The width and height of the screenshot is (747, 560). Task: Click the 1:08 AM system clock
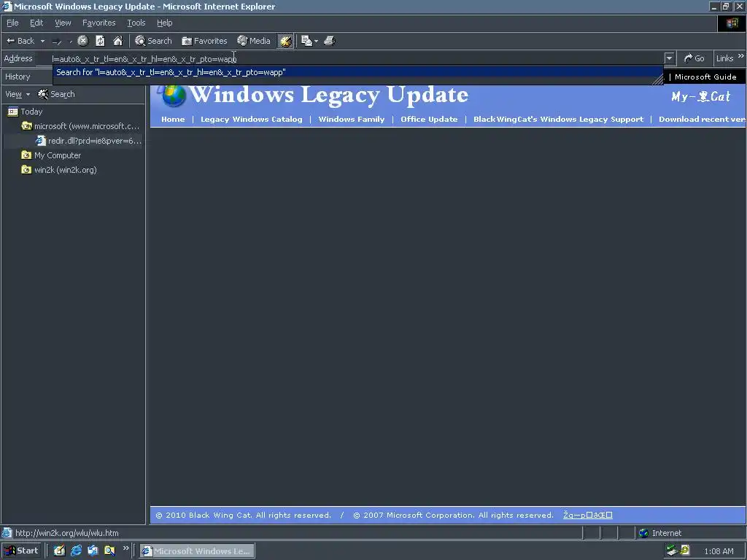(x=719, y=551)
